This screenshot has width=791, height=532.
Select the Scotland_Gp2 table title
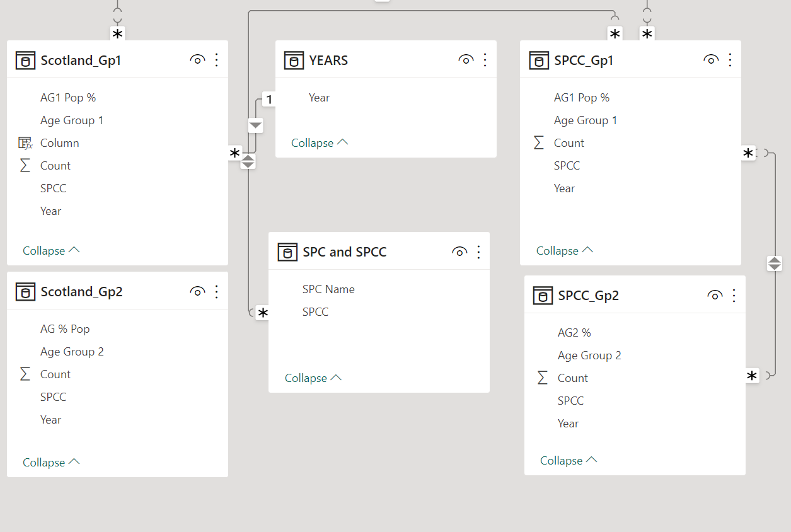82,292
